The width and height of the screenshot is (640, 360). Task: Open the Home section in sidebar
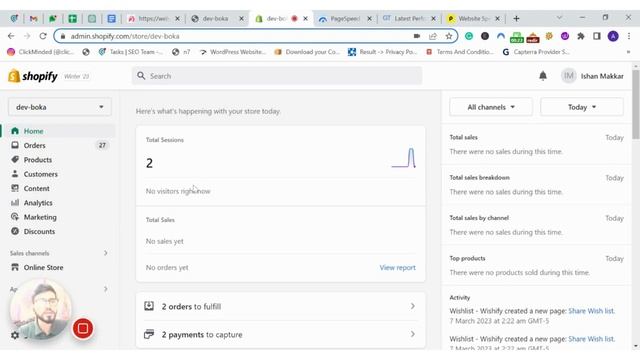click(x=57, y=131)
